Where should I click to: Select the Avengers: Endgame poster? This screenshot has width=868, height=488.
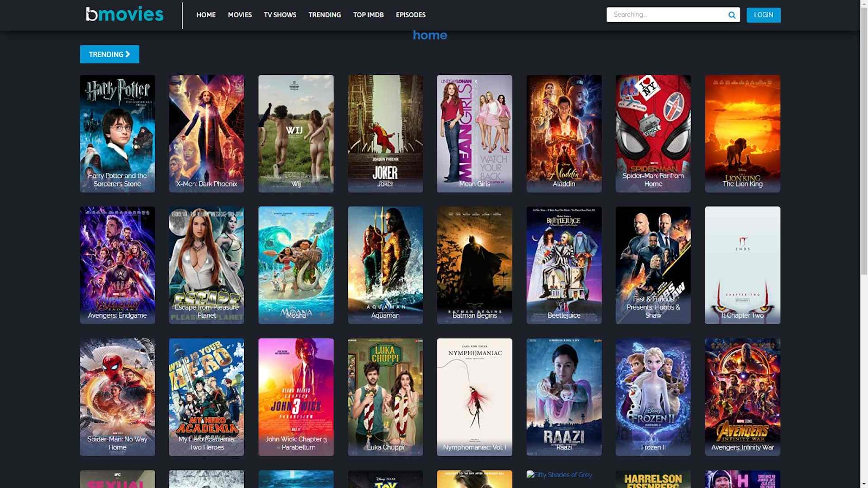(117, 265)
